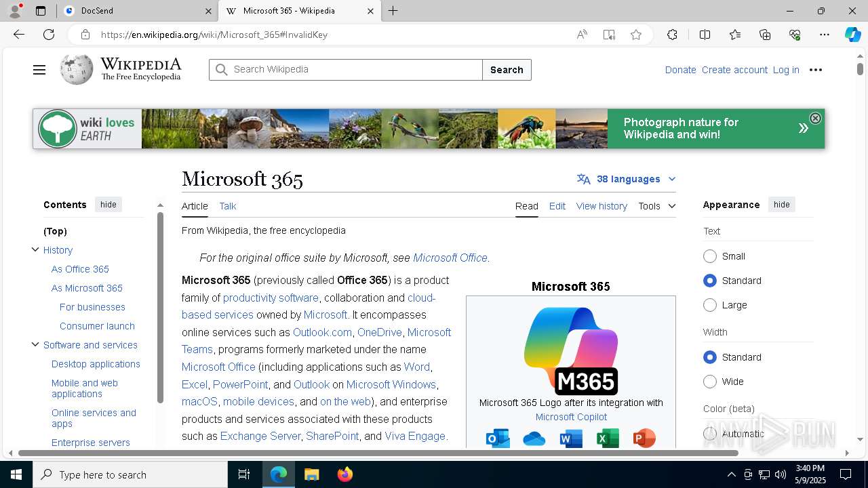Select Automatic color option

710,434
